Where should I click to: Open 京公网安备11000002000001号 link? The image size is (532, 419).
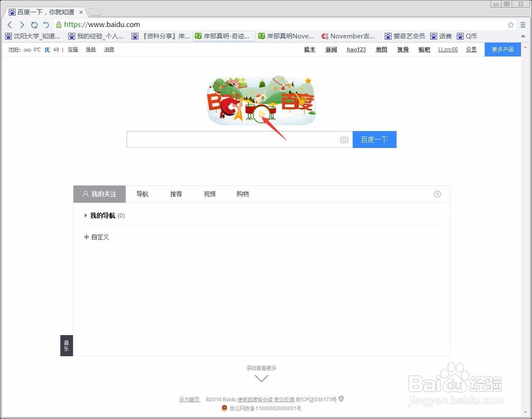pos(265,408)
